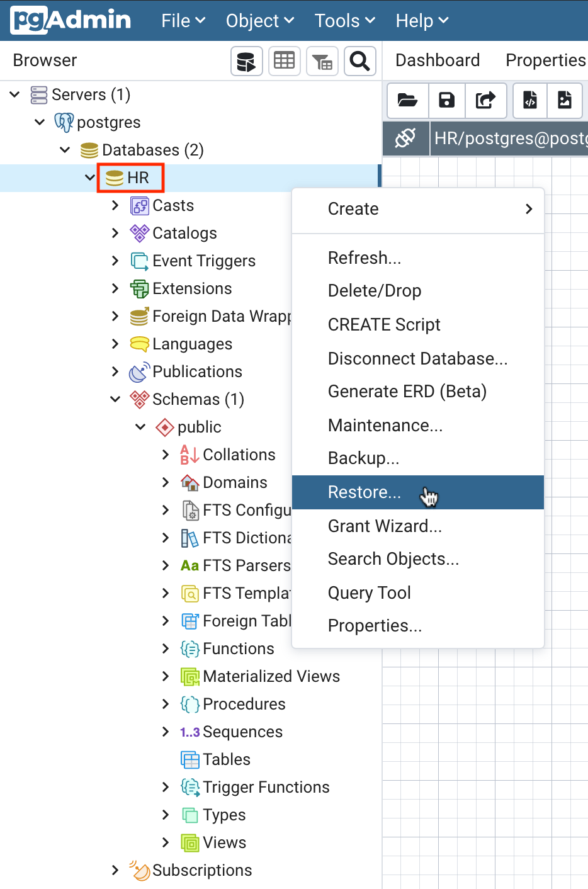Click the connection status plug icon
Image resolution: width=588 pixels, height=889 pixels.
[405, 137]
